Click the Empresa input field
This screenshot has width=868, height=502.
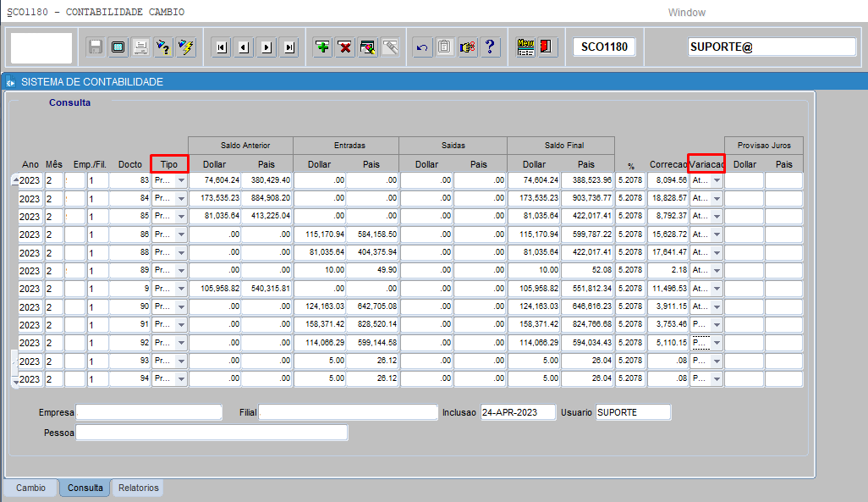149,412
